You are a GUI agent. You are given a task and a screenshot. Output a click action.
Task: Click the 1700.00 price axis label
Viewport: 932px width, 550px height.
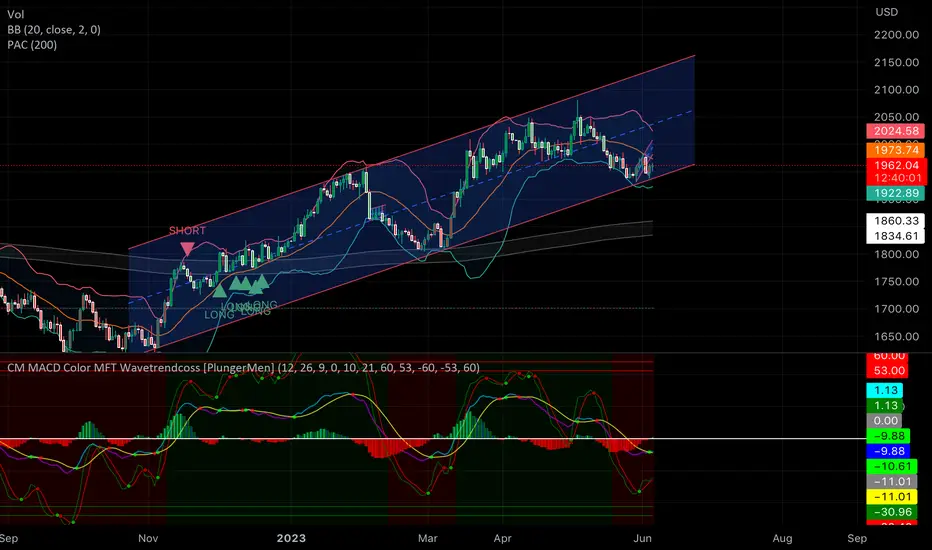click(896, 309)
